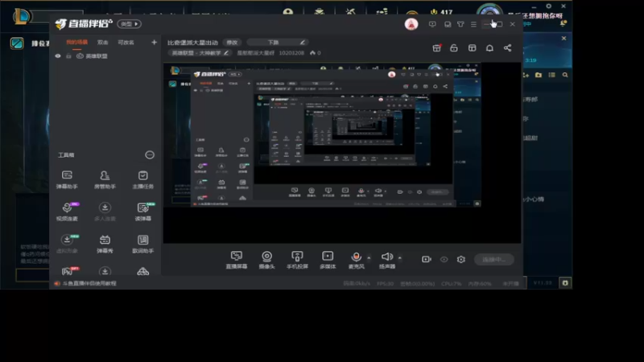Click the message icon in title bar
The width and height of the screenshot is (644, 362).
[448, 24]
